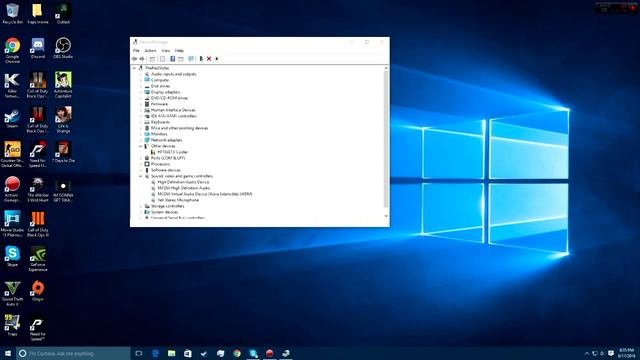Expand the Network adapters node arrow

(x=141, y=140)
